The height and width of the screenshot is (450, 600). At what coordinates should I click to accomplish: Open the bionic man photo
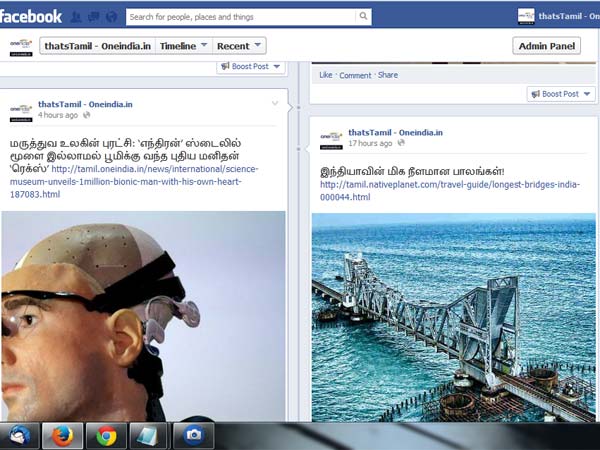click(x=143, y=316)
